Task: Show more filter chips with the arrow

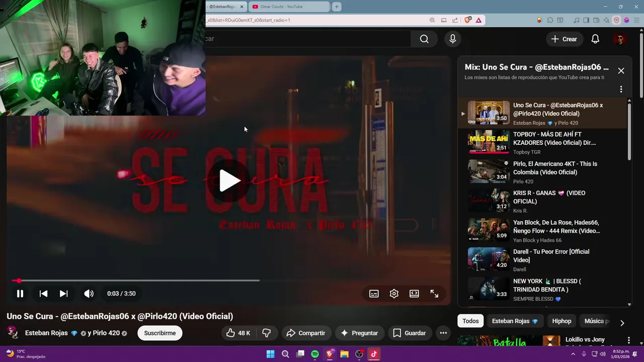Action: coord(622,323)
